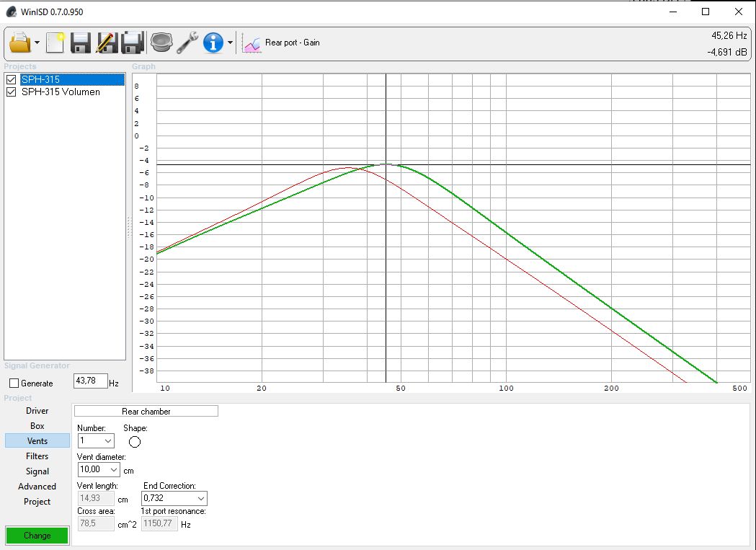Click the blue info about icon
Image resolution: width=756 pixels, height=550 pixels.
click(213, 43)
